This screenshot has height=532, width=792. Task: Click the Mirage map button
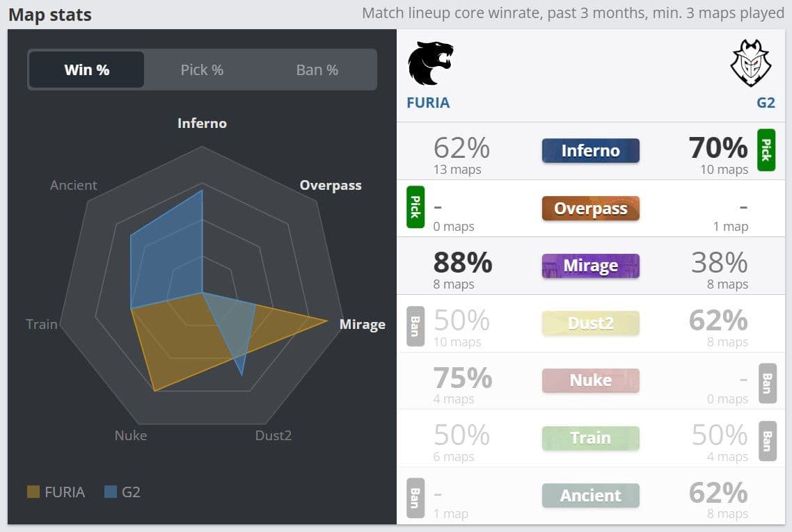tap(590, 266)
